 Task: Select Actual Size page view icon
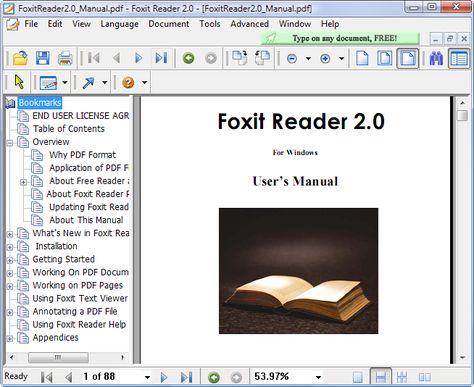[362, 58]
